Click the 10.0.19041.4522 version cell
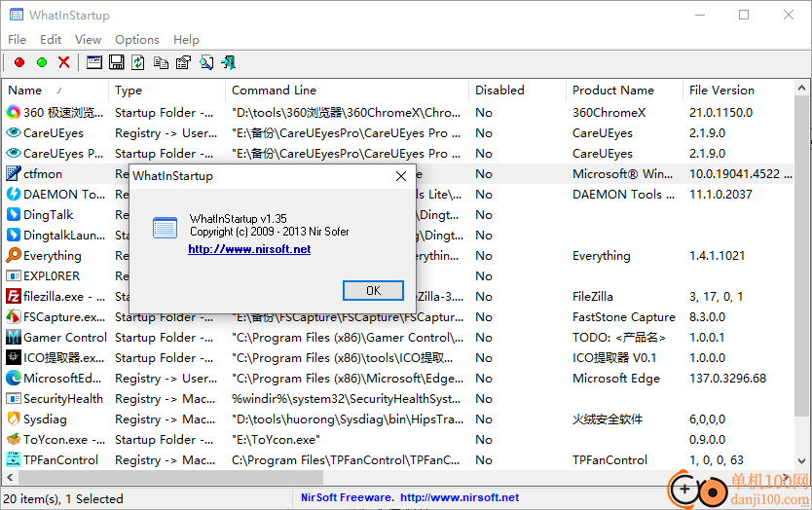 pyautogui.click(x=741, y=174)
